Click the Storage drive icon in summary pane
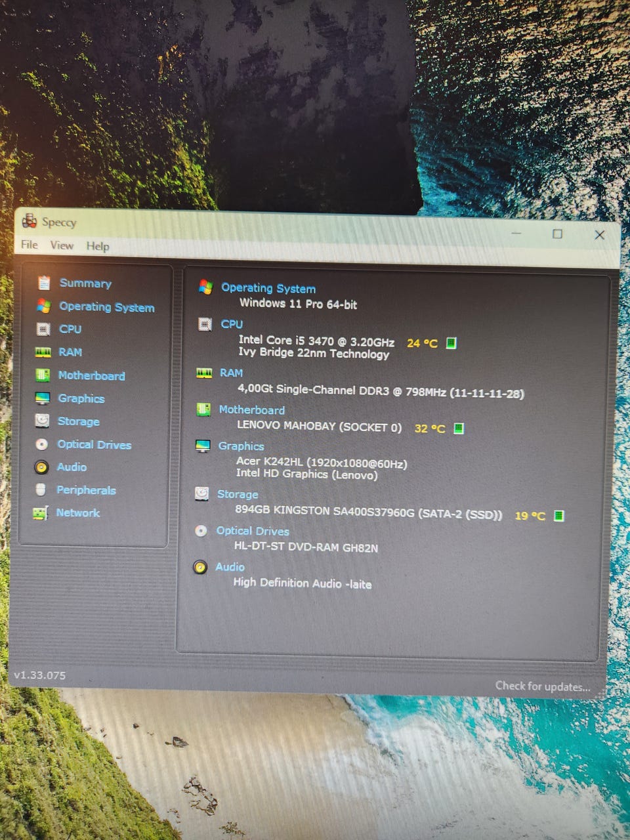Viewport: 630px width, 840px height. (x=202, y=493)
